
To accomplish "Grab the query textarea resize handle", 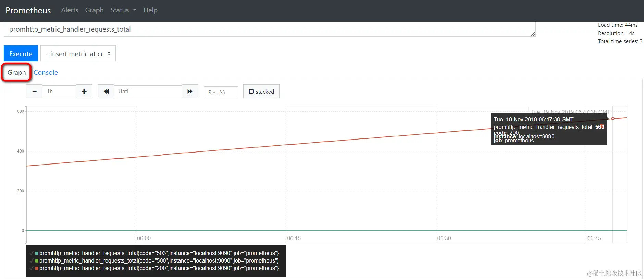I will pyautogui.click(x=533, y=34).
